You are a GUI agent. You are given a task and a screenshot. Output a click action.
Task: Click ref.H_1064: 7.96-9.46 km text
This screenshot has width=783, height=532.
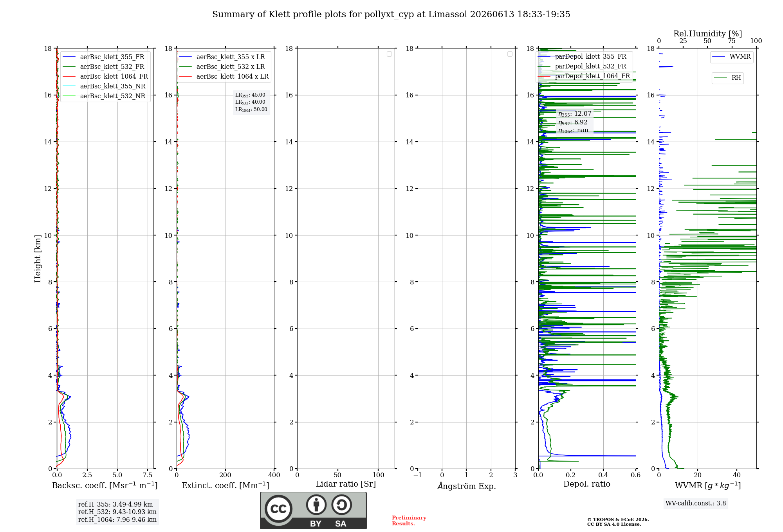point(117,520)
